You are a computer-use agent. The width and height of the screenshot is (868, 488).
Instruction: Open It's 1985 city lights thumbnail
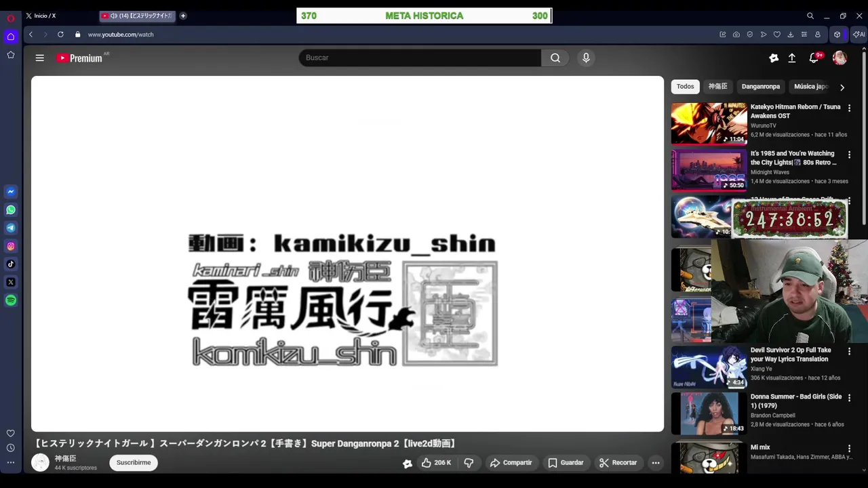[x=709, y=170]
